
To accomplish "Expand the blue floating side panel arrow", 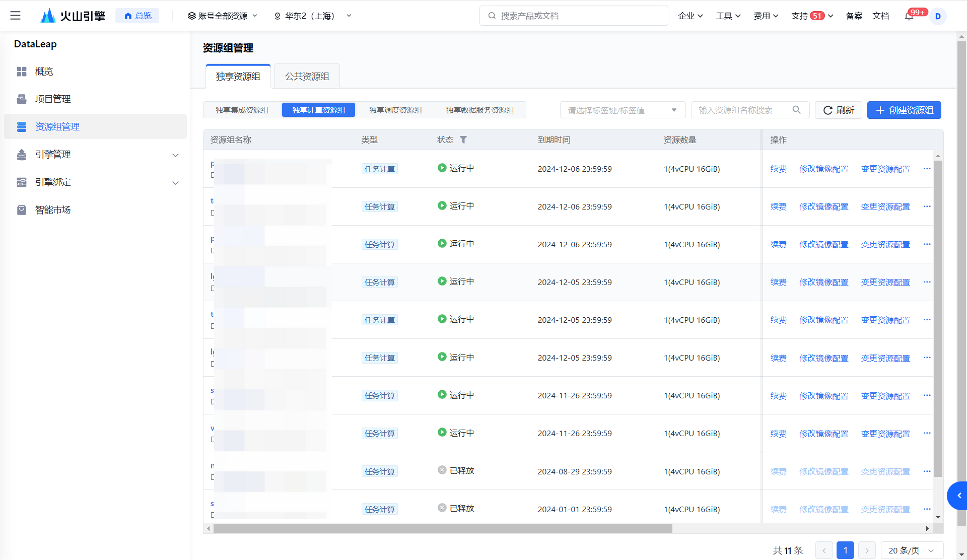I will coord(958,496).
